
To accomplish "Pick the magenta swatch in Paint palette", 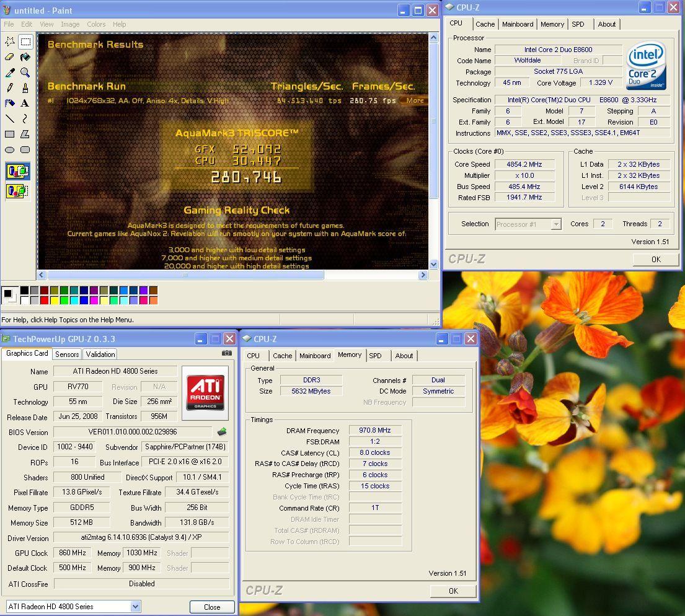I will click(x=93, y=300).
